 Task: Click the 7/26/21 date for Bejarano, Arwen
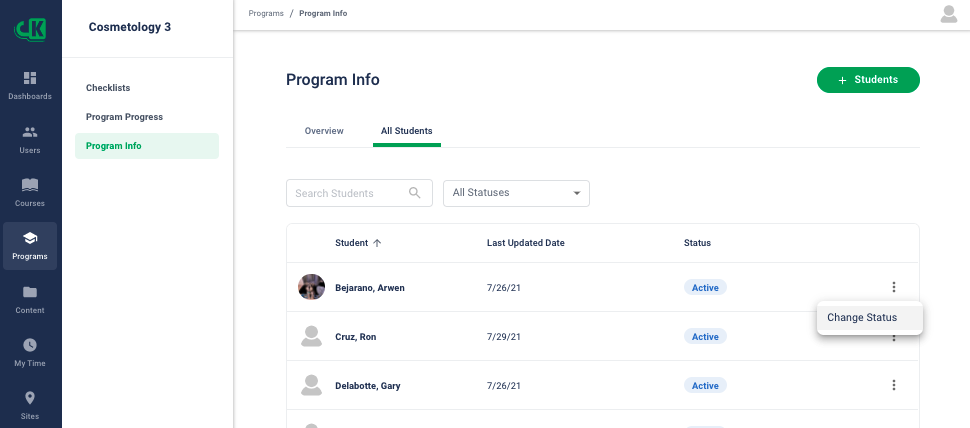point(504,288)
